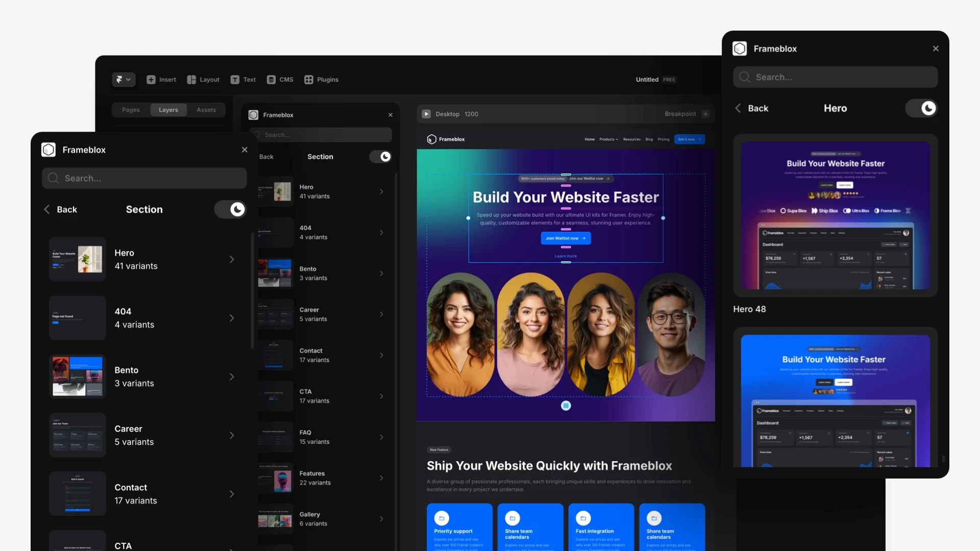Click the FREE plan badge next to Untitled
Image resolution: width=980 pixels, height=551 pixels.
point(669,80)
